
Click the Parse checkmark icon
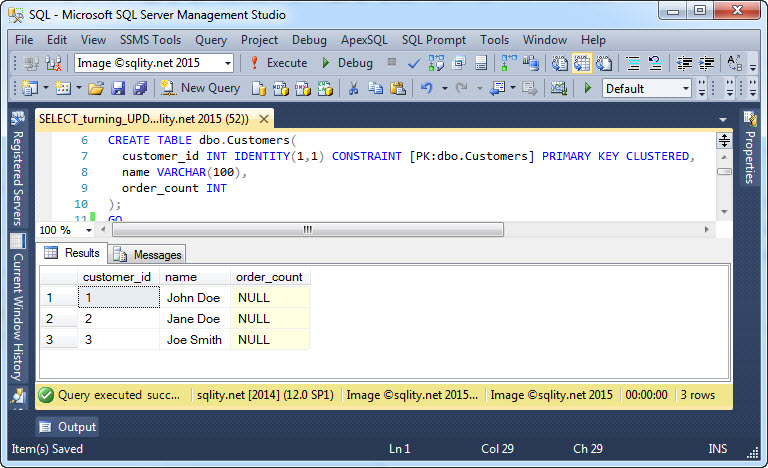(414, 63)
